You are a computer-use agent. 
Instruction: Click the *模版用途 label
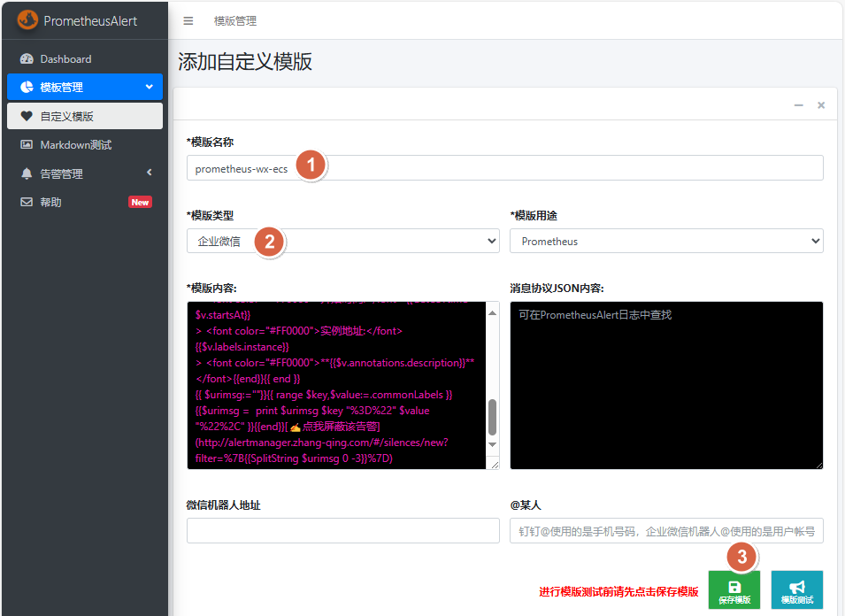point(534,216)
